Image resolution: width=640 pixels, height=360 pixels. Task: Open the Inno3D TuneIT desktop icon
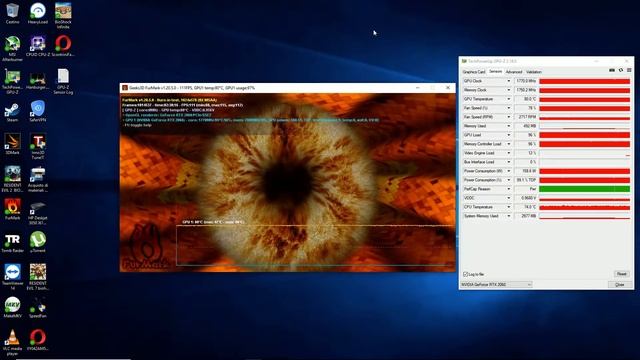(38, 147)
